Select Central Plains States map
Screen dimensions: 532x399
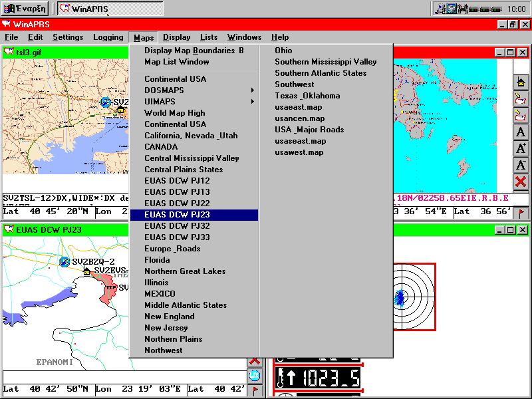coord(194,170)
